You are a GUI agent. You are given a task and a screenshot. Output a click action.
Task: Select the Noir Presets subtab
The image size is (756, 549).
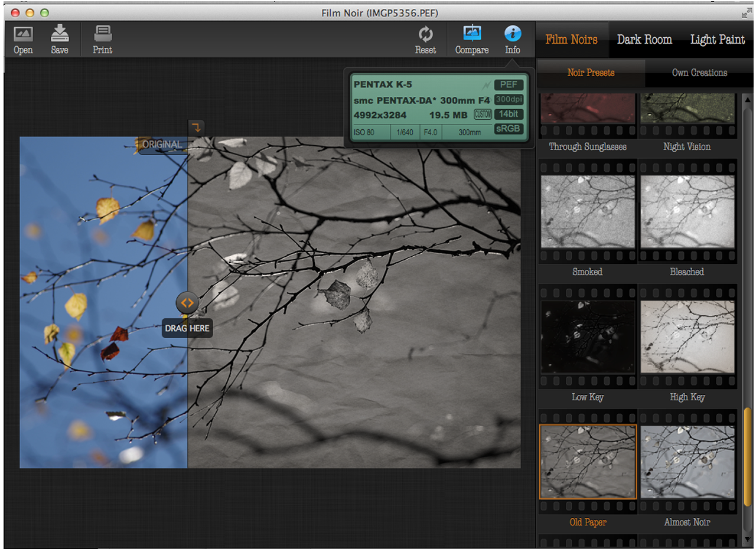pos(591,73)
